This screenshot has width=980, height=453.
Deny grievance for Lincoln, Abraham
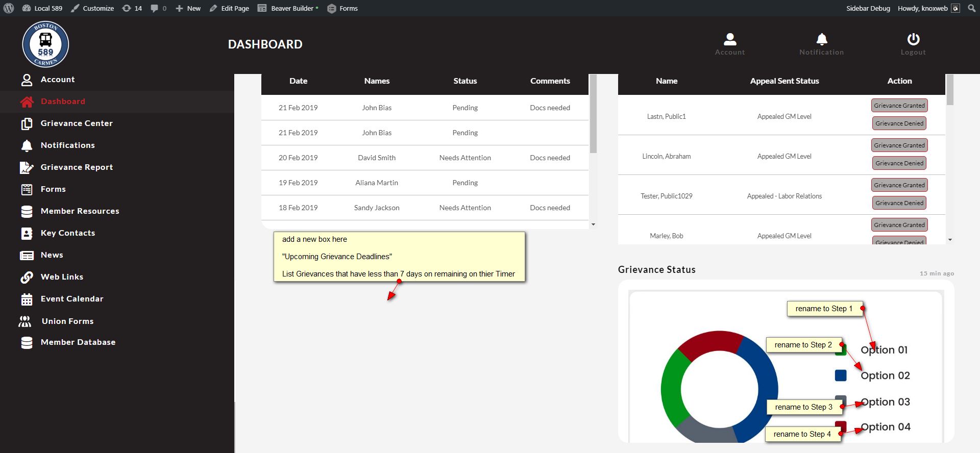[899, 163]
